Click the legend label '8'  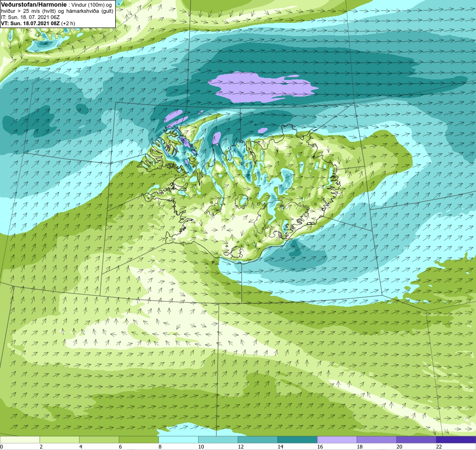(x=160, y=446)
